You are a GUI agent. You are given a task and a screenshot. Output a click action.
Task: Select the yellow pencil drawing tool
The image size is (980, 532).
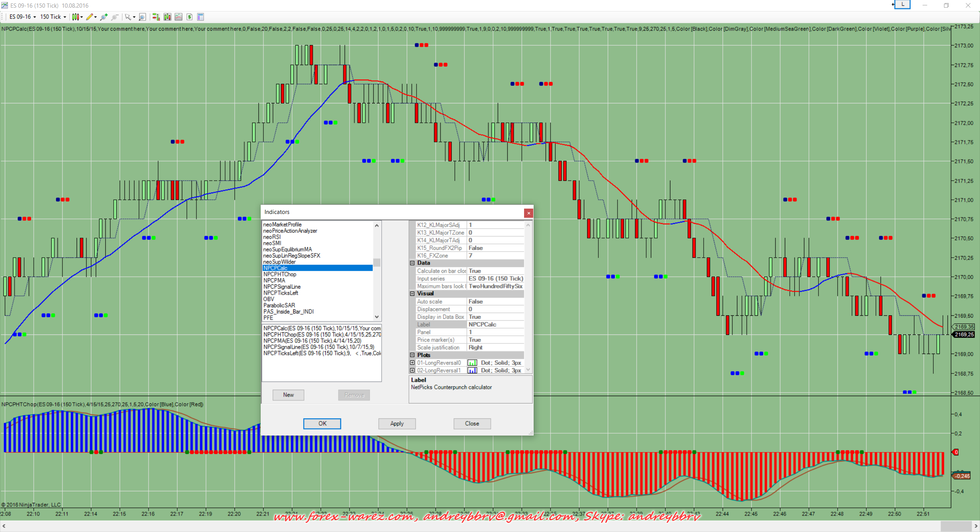(x=90, y=17)
